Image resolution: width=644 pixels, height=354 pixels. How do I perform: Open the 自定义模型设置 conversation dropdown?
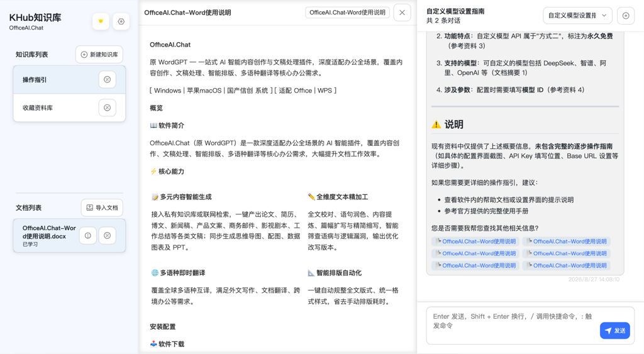tap(577, 16)
